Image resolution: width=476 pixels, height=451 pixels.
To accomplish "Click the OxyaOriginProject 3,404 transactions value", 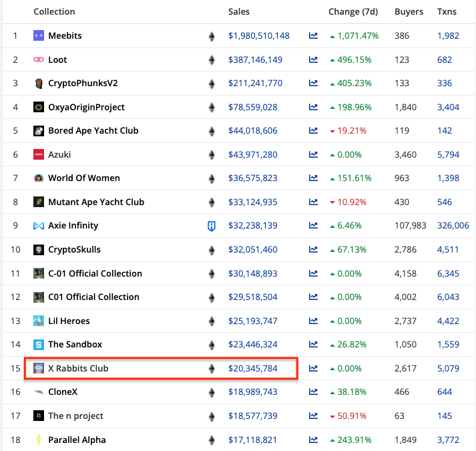I will coord(448,107).
